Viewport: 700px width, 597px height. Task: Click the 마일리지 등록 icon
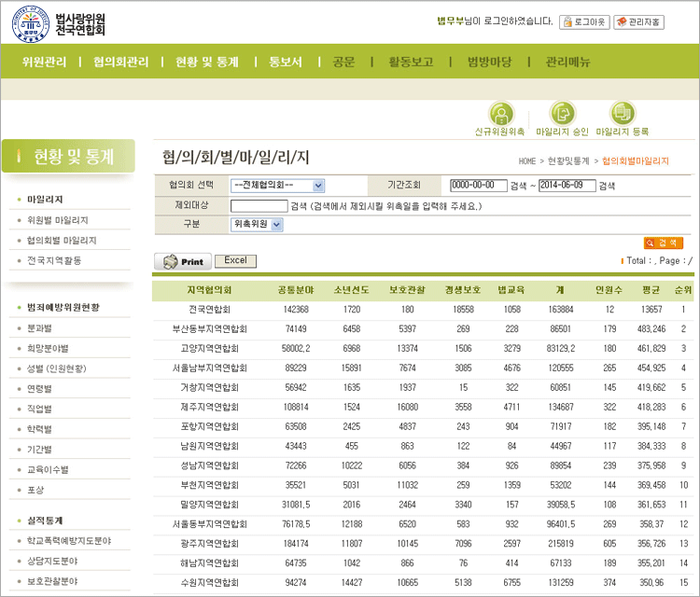click(x=622, y=114)
